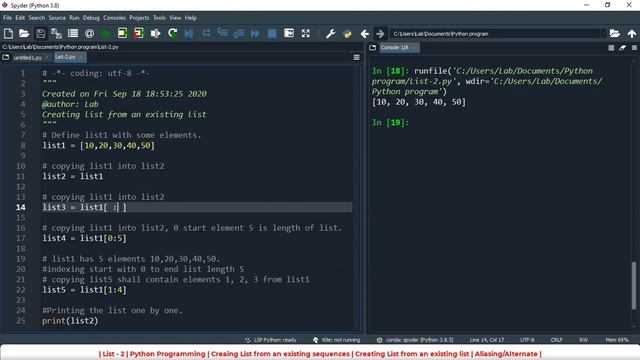Click the console vertical scrollbar
The height and width of the screenshot is (360, 640).
coord(634,285)
